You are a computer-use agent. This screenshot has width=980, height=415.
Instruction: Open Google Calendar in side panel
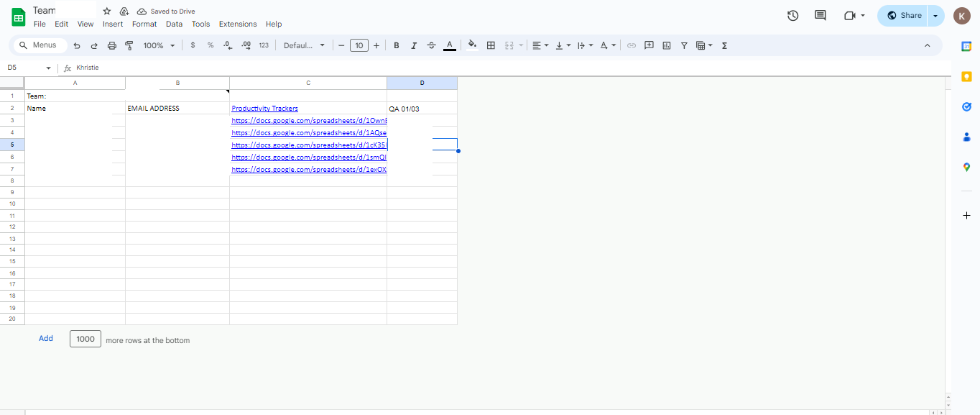tap(967, 46)
